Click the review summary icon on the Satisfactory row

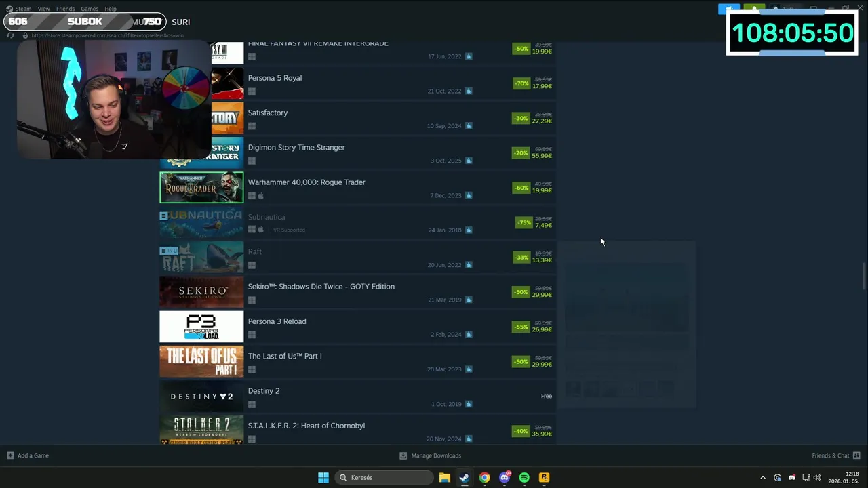click(469, 126)
